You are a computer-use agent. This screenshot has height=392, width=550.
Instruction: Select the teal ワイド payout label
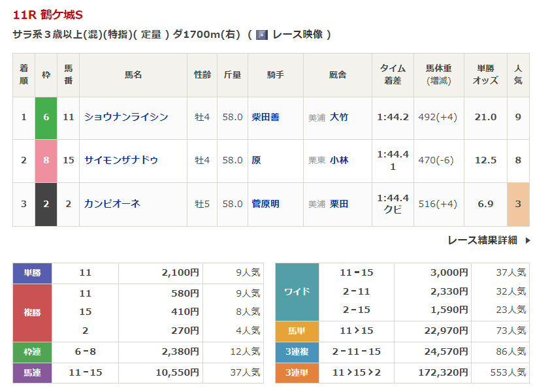[x=297, y=291]
